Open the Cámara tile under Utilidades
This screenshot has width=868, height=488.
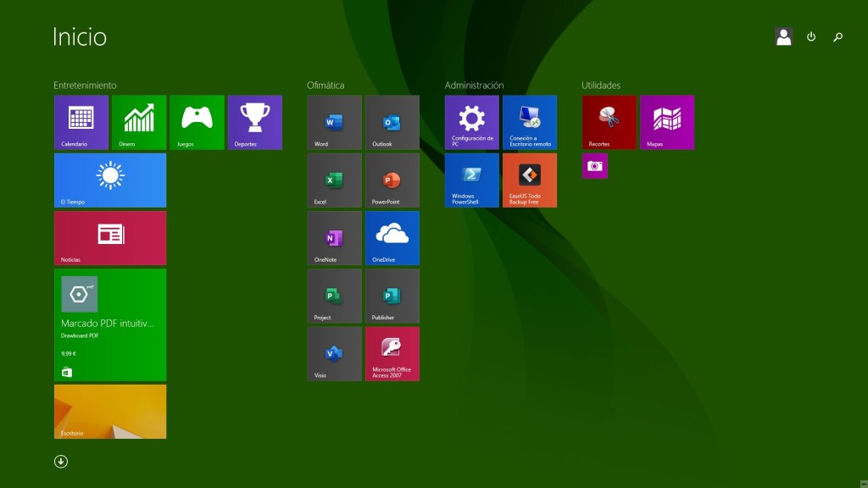pyautogui.click(x=594, y=166)
